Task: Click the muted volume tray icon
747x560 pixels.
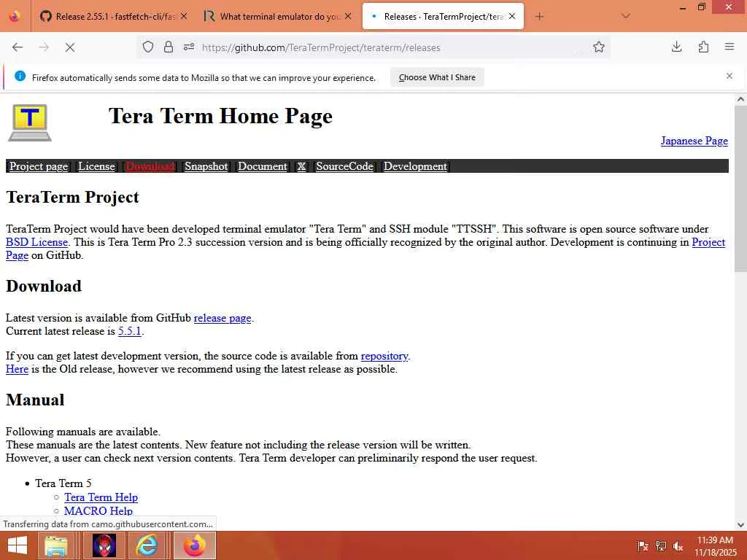Action: [x=678, y=545]
